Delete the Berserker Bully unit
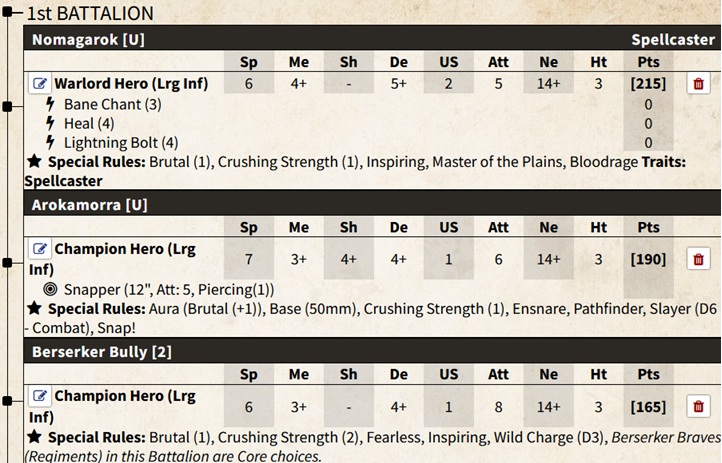The image size is (722, 463). click(698, 406)
